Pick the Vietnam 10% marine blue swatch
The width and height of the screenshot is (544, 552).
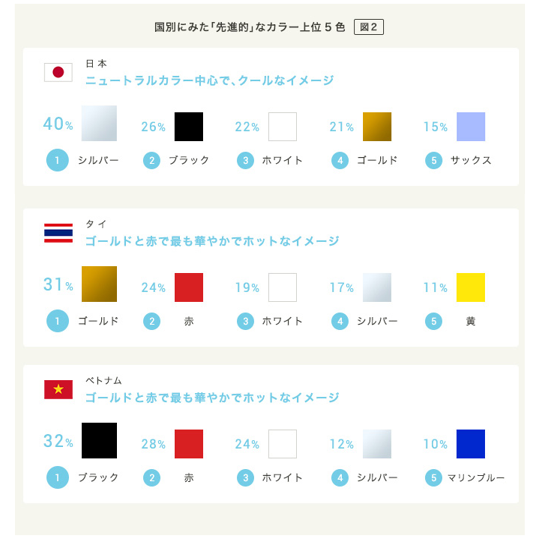click(471, 444)
